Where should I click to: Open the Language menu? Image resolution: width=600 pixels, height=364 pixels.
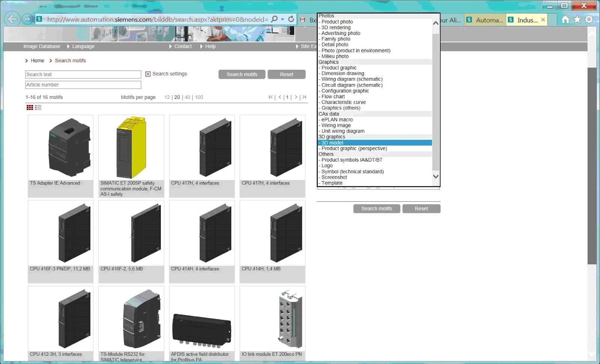coord(83,46)
